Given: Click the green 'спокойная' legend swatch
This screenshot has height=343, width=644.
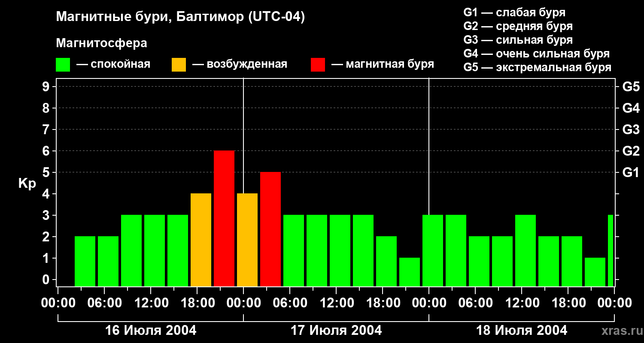Looking at the screenshot, I should (x=63, y=65).
